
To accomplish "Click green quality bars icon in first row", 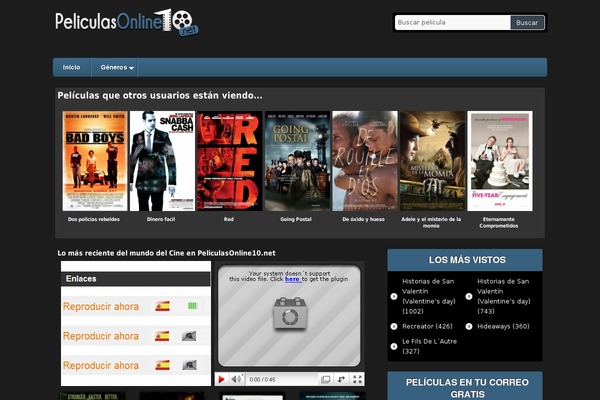I will (x=192, y=306).
